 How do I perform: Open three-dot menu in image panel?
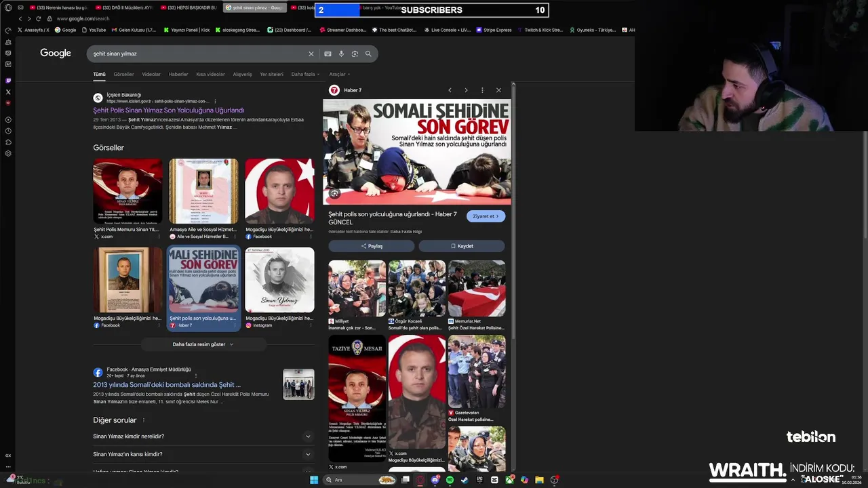tap(482, 90)
